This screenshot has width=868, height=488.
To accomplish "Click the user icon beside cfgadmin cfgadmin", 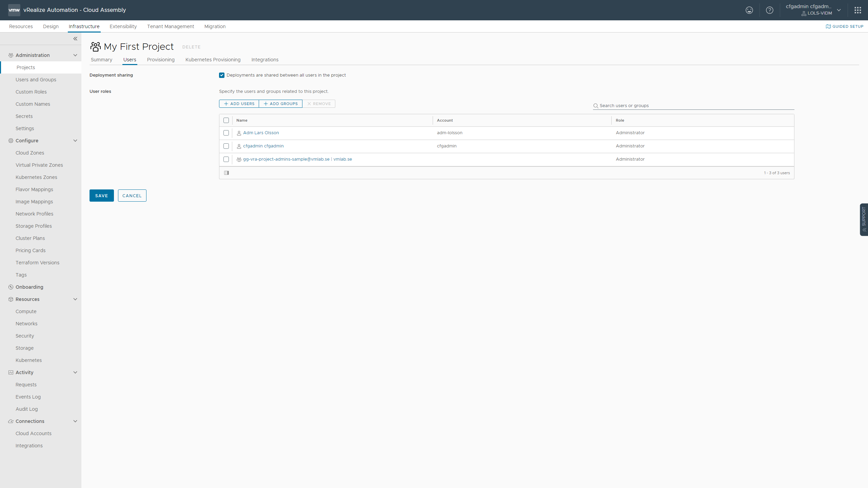I will click(239, 146).
